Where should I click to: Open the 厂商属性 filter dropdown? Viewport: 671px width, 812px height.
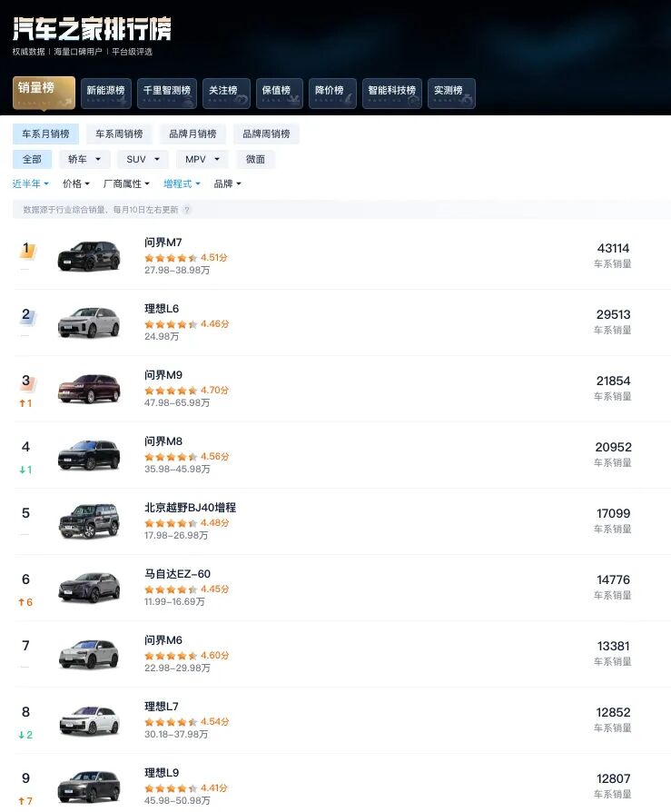point(126,183)
